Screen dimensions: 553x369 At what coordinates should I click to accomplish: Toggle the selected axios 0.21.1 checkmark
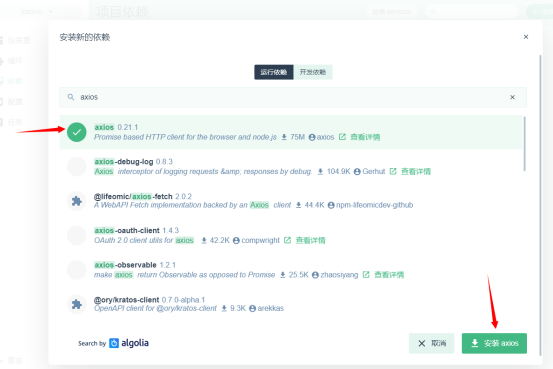click(77, 132)
